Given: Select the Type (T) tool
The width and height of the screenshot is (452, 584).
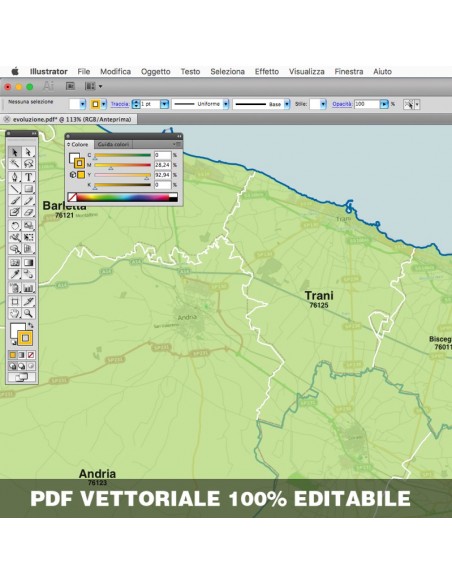Looking at the screenshot, I should click(x=28, y=177).
